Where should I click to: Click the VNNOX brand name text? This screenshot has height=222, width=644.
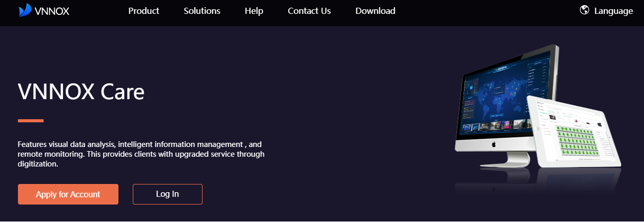click(52, 11)
